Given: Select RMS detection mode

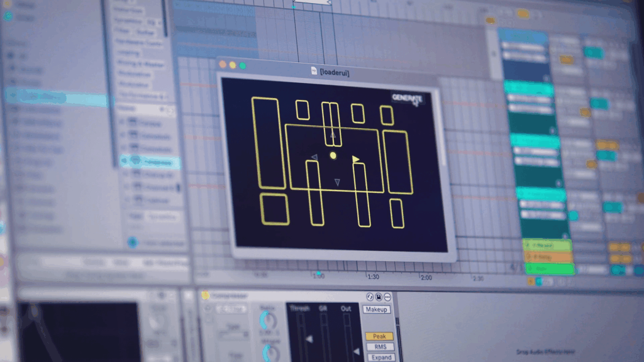Looking at the screenshot, I should [x=379, y=347].
